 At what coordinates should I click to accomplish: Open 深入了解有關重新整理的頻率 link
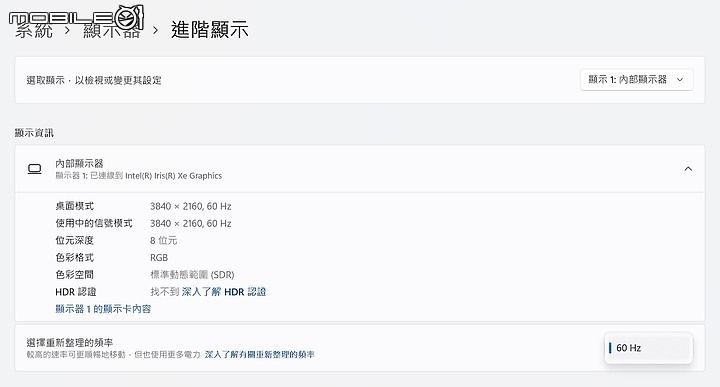(259, 354)
